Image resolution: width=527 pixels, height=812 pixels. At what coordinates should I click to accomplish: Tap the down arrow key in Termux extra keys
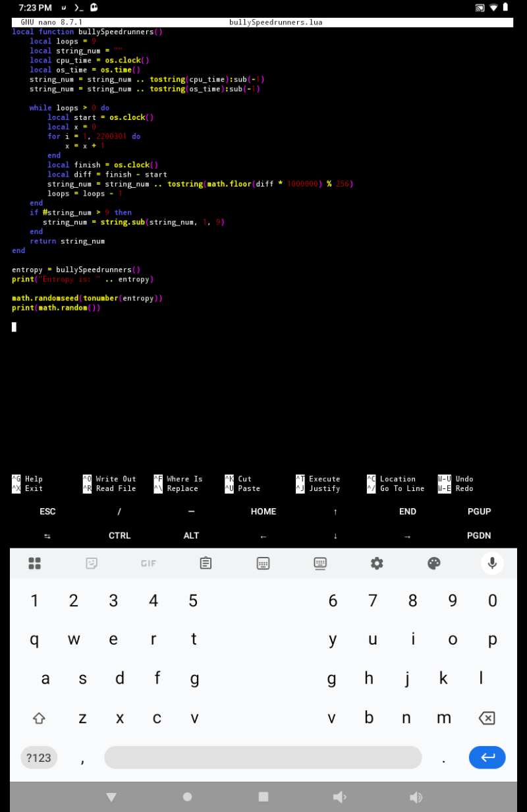(x=335, y=536)
